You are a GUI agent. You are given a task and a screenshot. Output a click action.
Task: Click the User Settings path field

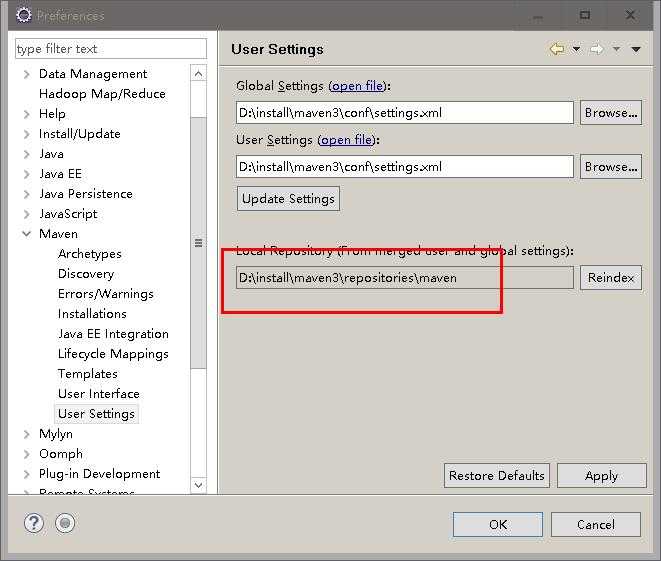[x=405, y=166]
